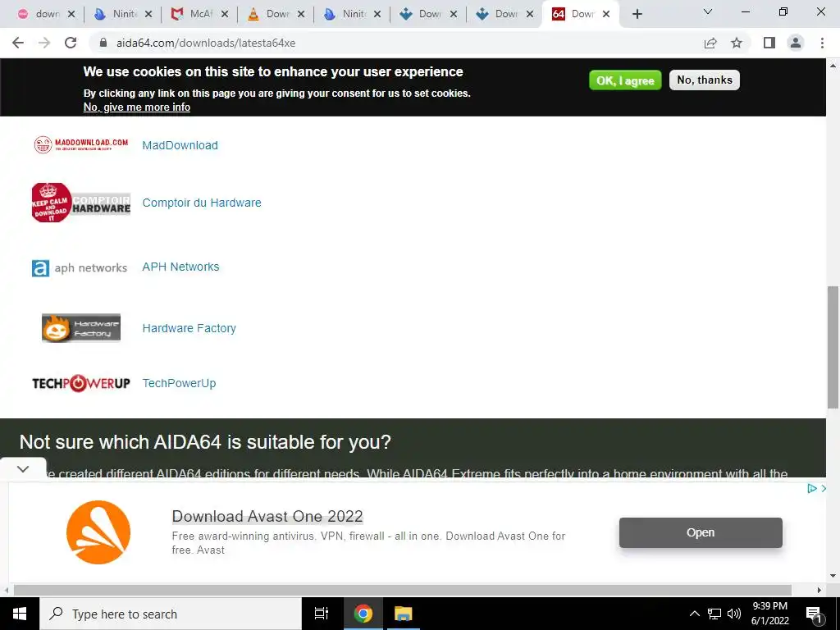Switch to the first 'down' tab
The height and width of the screenshot is (630, 840).
(46, 15)
